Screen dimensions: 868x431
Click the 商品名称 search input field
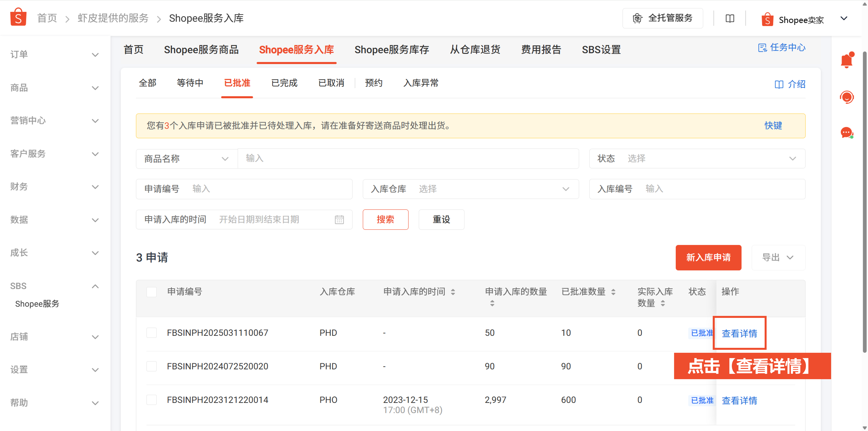tap(408, 159)
